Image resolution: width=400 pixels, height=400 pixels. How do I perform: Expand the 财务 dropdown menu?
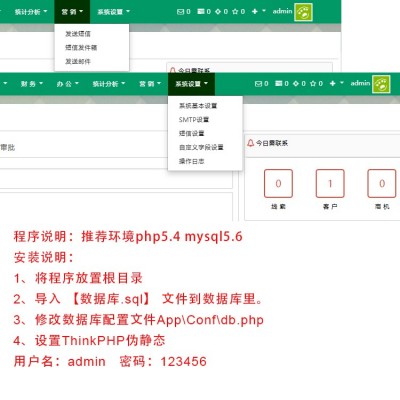pyautogui.click(x=32, y=84)
